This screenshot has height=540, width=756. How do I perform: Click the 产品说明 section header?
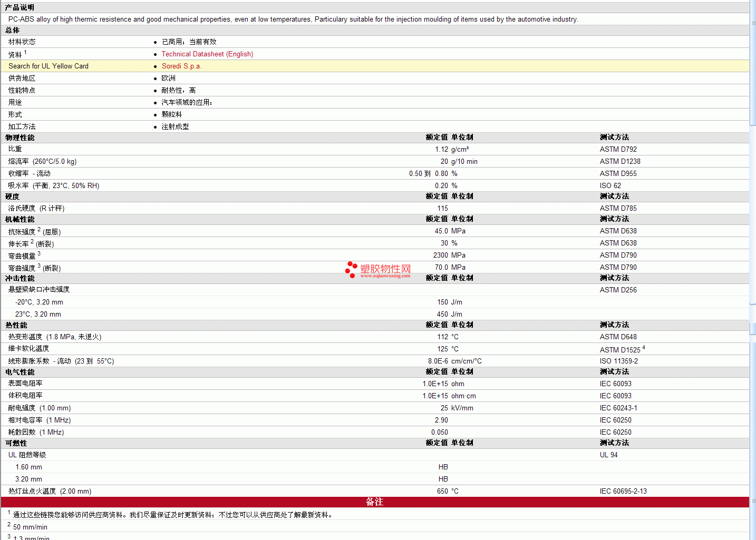pyautogui.click(x=20, y=7)
